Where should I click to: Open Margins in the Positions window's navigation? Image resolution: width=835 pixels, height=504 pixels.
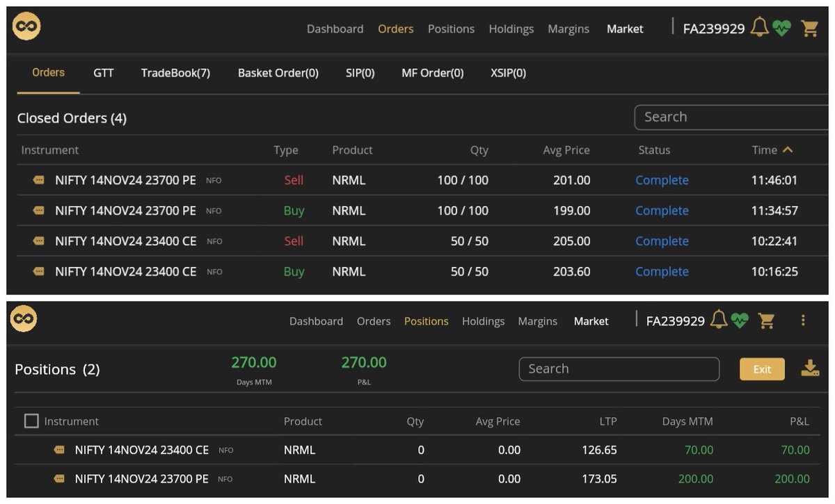[538, 321]
